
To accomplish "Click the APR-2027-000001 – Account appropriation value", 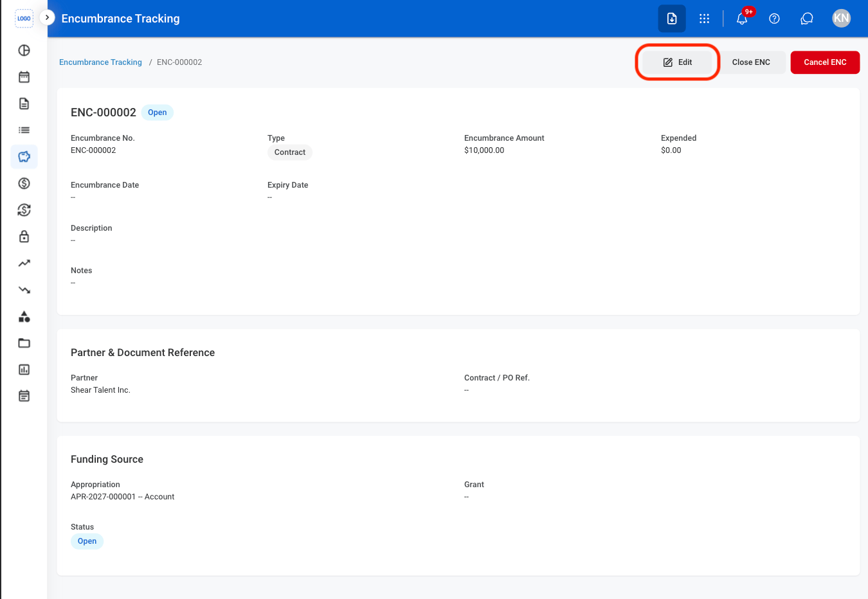I will tap(122, 497).
